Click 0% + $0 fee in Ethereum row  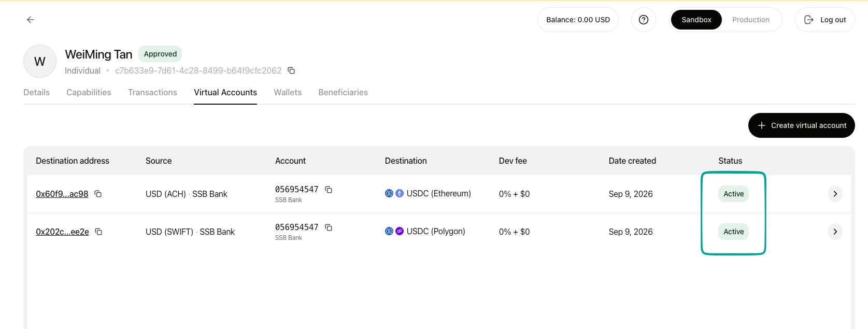click(514, 194)
